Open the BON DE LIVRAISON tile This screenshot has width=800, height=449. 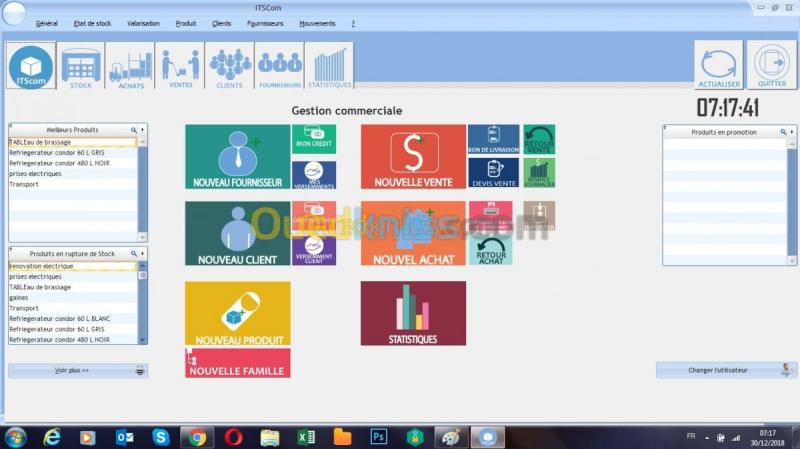pyautogui.click(x=493, y=139)
